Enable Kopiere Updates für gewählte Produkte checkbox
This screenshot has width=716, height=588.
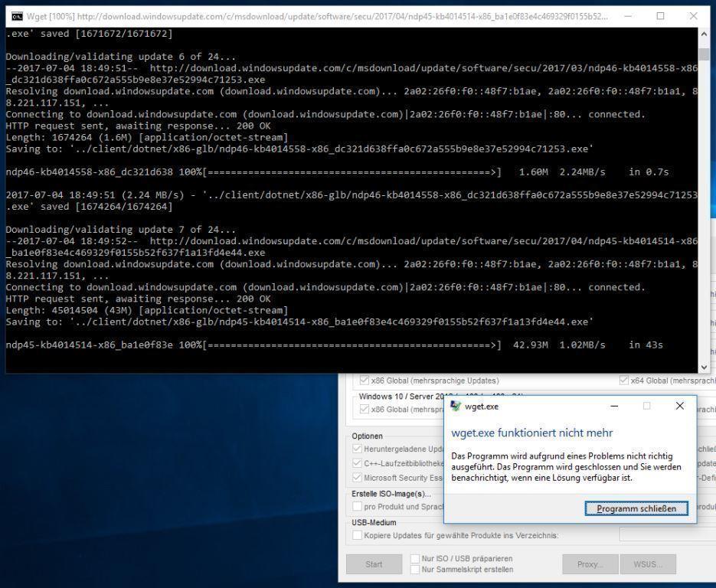pyautogui.click(x=358, y=535)
